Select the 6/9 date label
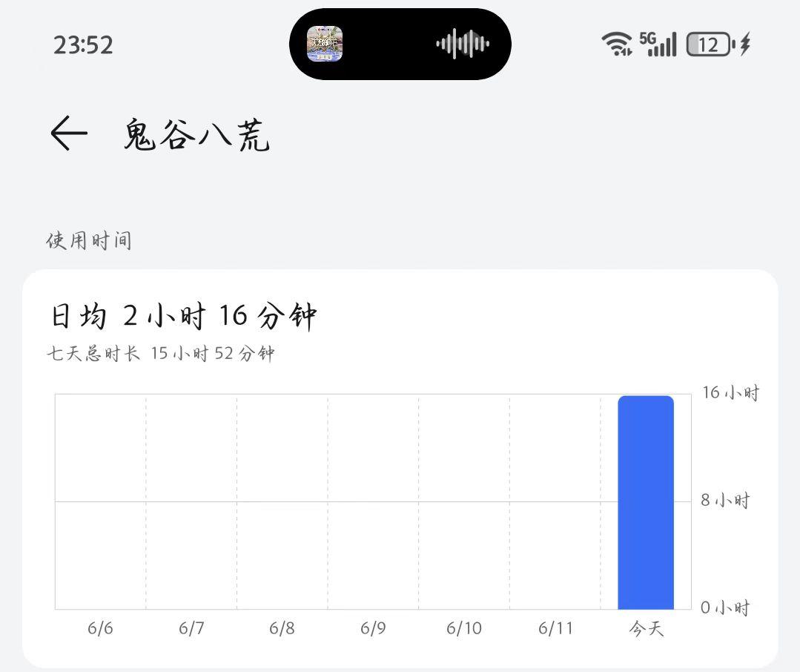This screenshot has width=800, height=672. 373,628
